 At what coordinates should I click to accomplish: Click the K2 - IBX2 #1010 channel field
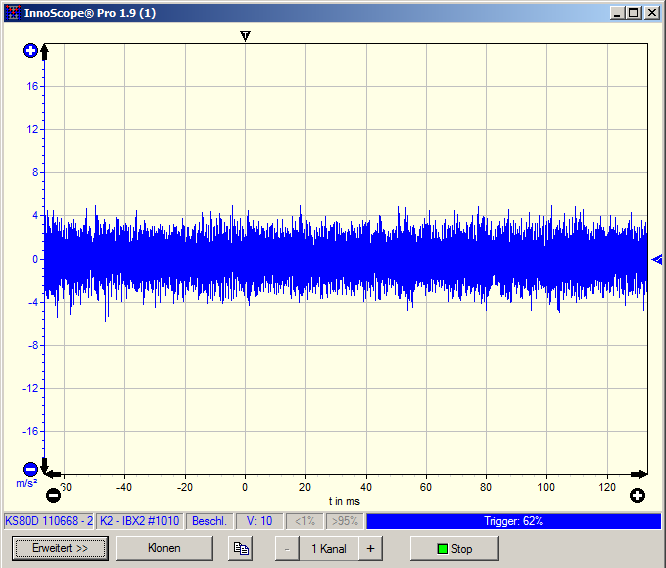[x=140, y=521]
